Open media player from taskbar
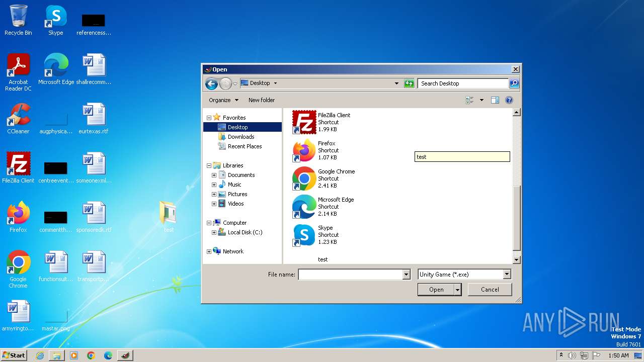644x362 pixels. 74,355
